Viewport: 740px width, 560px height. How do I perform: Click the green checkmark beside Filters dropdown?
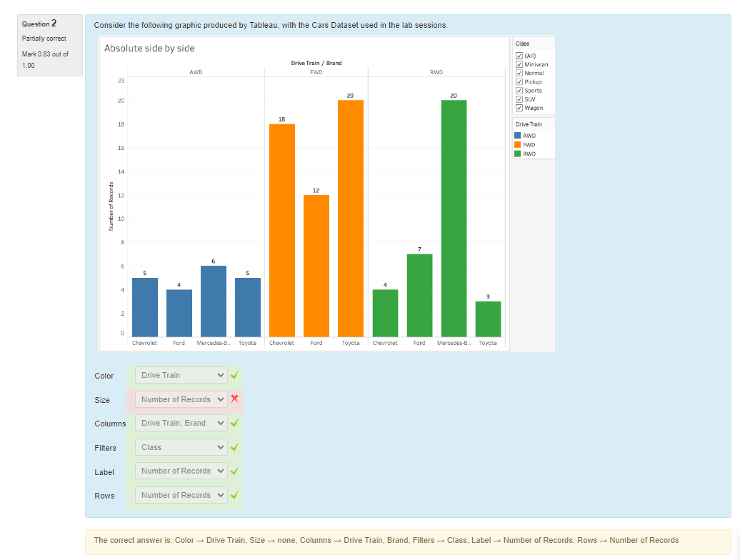pyautogui.click(x=234, y=447)
